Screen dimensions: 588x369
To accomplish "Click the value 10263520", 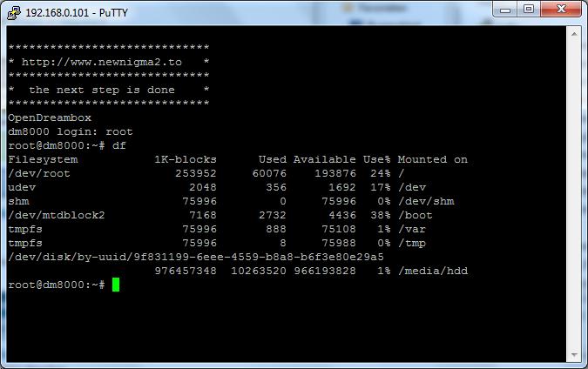I will coord(259,271).
